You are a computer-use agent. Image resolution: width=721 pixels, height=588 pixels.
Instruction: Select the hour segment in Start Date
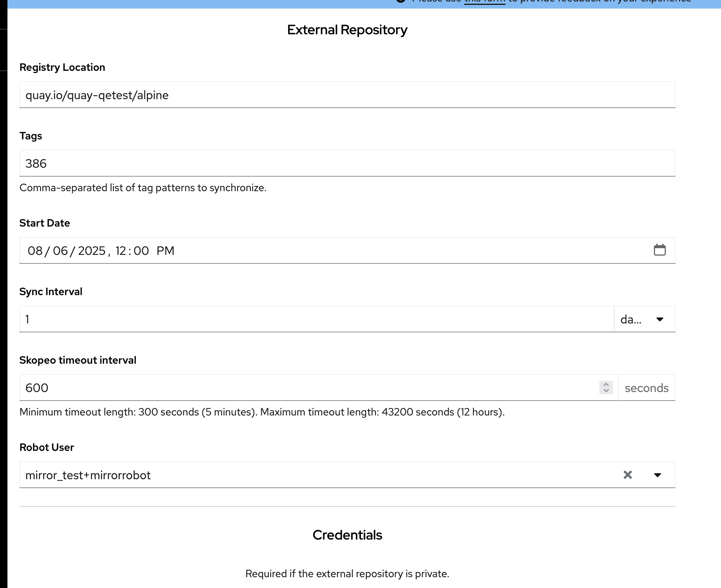pyautogui.click(x=121, y=251)
